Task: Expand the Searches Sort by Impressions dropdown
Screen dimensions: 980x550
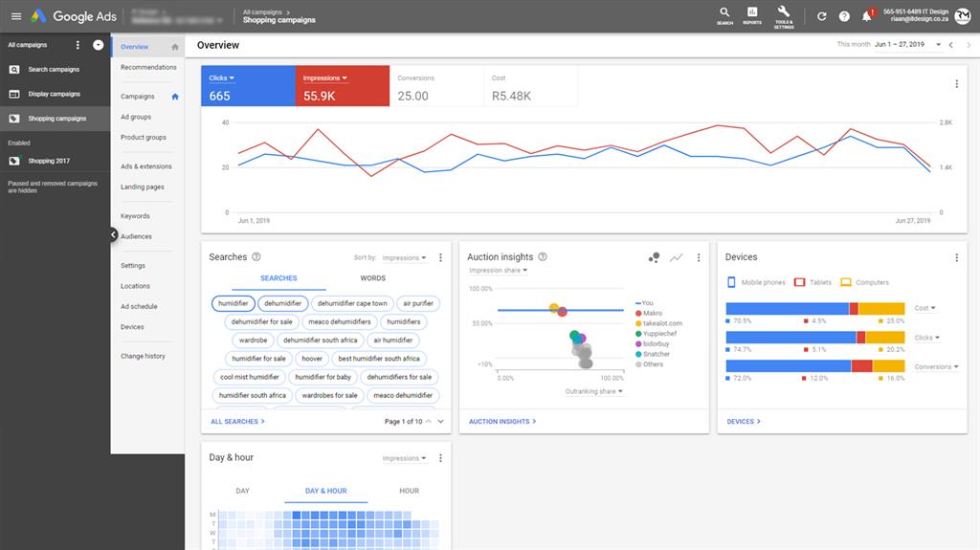Action: pyautogui.click(x=404, y=258)
